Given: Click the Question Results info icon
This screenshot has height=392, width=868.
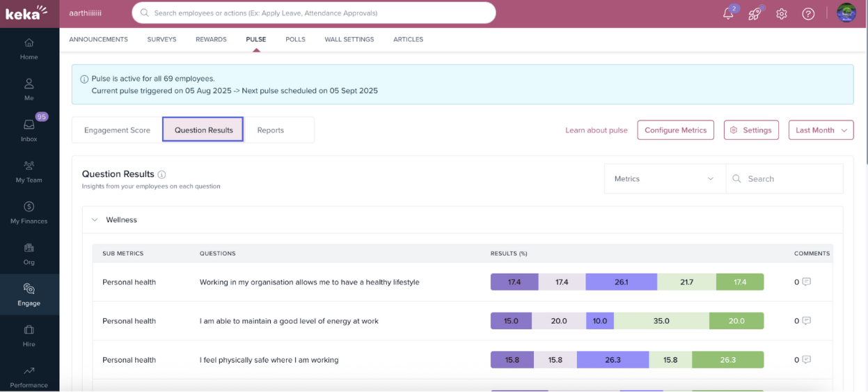Looking at the screenshot, I should 161,175.
